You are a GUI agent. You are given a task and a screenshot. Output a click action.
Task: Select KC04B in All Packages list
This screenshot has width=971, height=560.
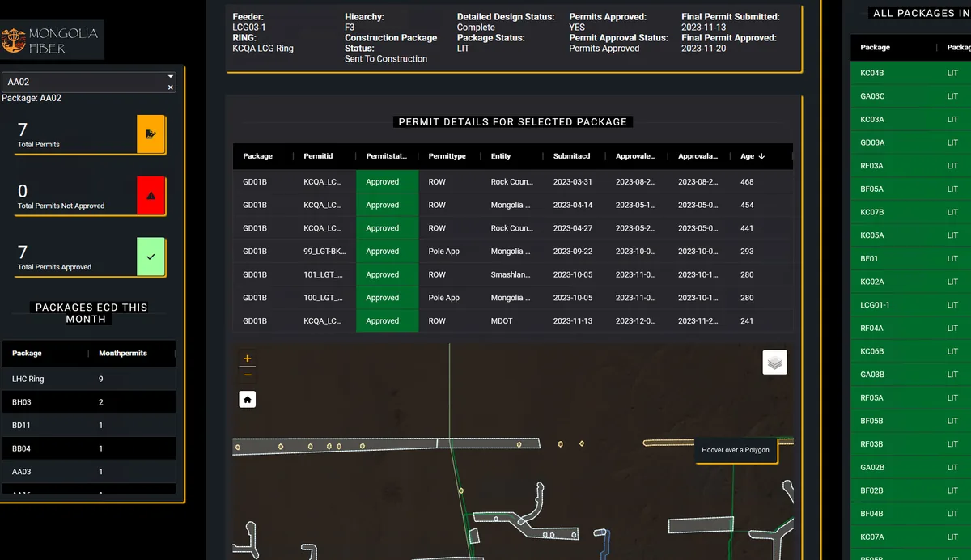tap(910, 73)
